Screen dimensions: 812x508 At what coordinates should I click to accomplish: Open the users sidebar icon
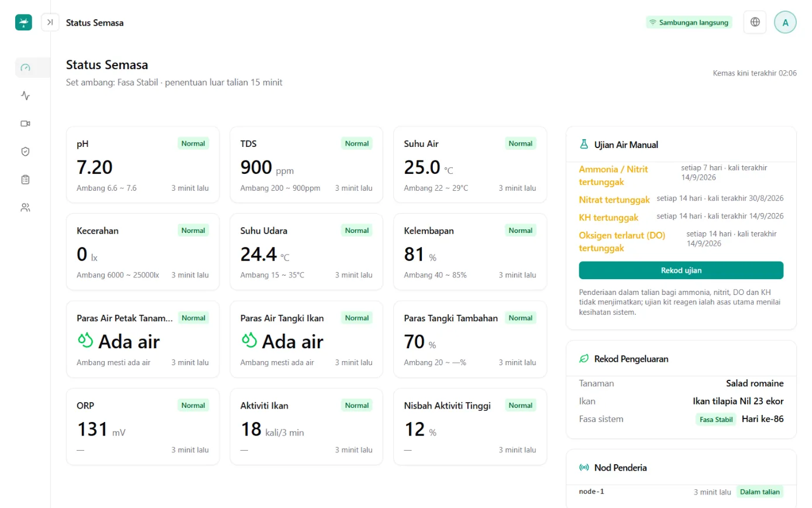[25, 207]
